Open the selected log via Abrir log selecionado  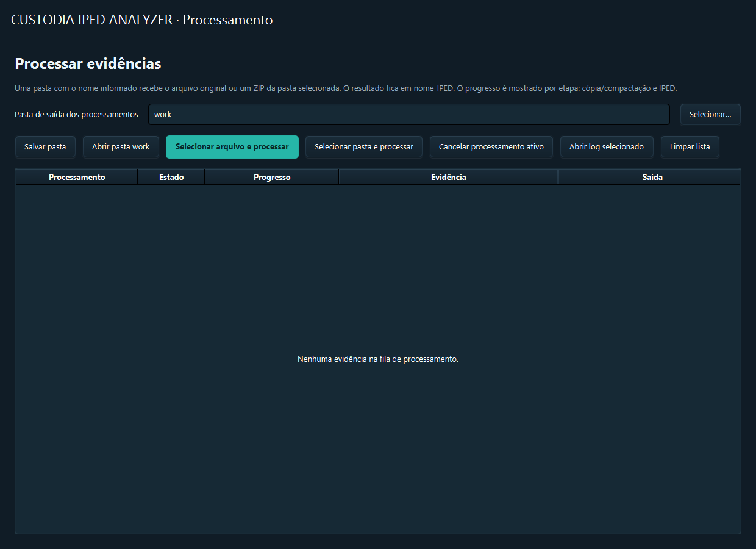pyautogui.click(x=607, y=147)
